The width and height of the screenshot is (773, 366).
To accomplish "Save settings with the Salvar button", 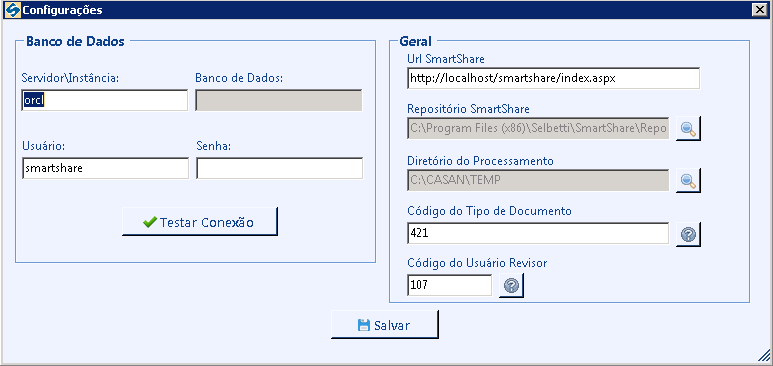I will click(x=385, y=325).
